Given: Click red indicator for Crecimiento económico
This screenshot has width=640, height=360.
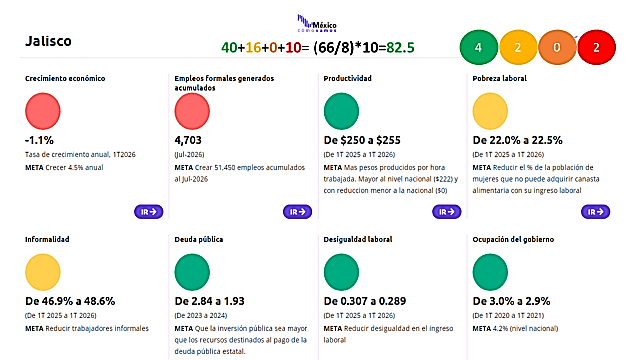Looking at the screenshot, I should click(43, 111).
